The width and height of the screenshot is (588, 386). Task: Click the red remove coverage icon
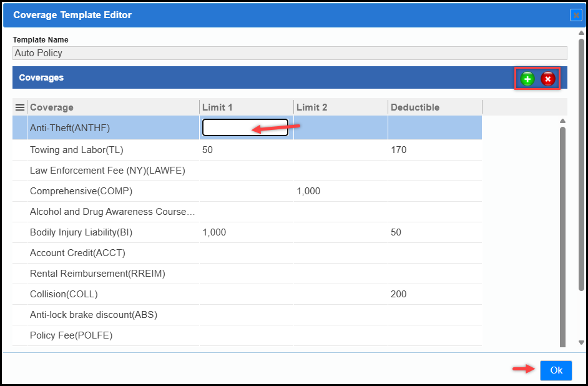click(547, 79)
